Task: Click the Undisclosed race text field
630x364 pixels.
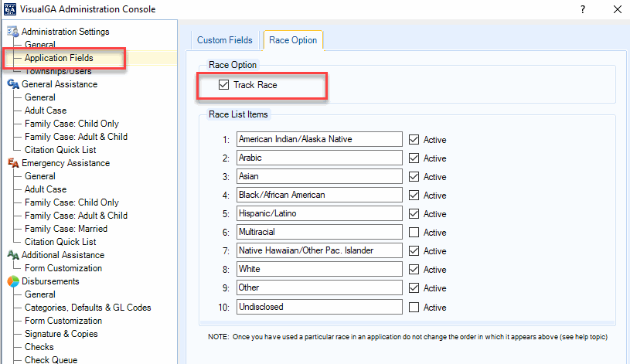Action: point(319,307)
